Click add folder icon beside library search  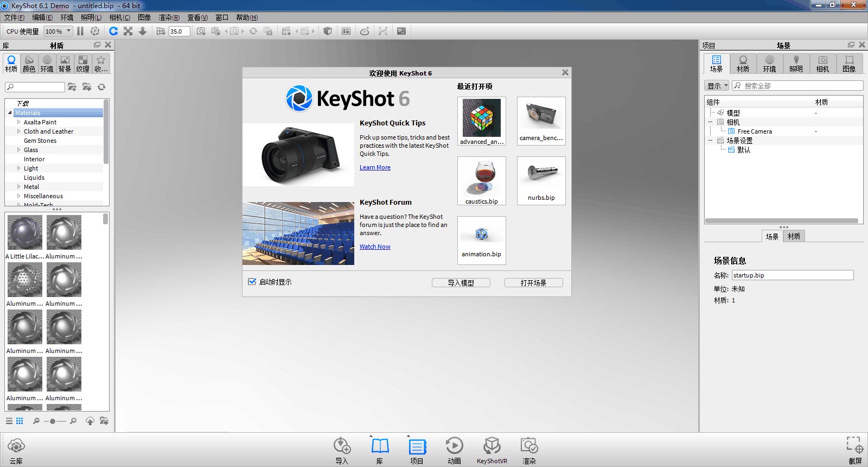[x=72, y=87]
